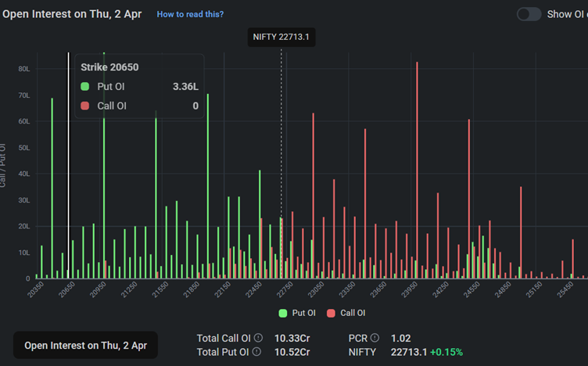Click the 'Call OI' legend text below chart
588x366 pixels.
pyautogui.click(x=352, y=313)
